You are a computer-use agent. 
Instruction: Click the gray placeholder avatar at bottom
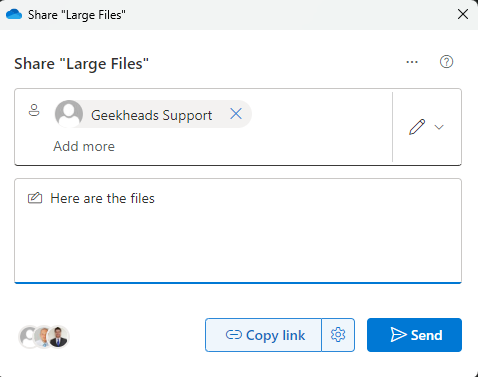pos(27,337)
